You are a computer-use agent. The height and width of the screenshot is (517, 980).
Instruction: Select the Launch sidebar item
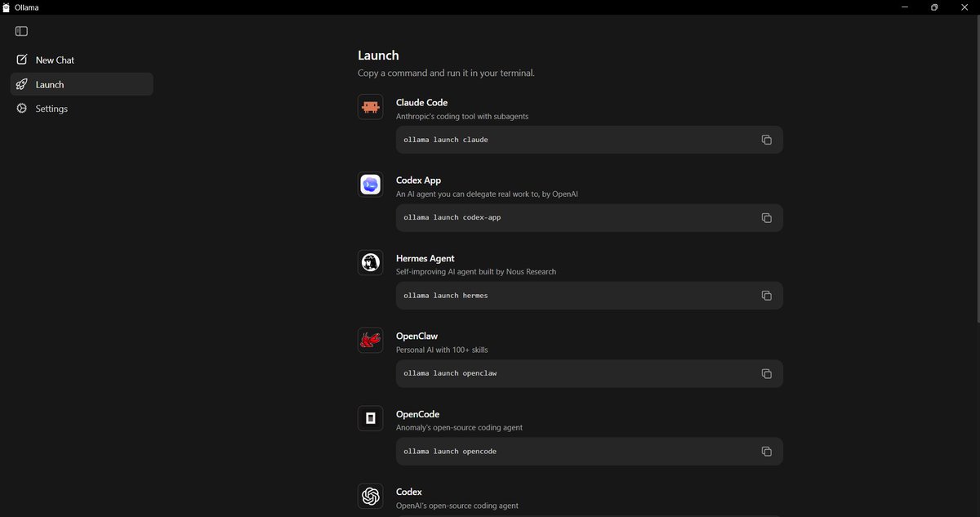[82, 84]
